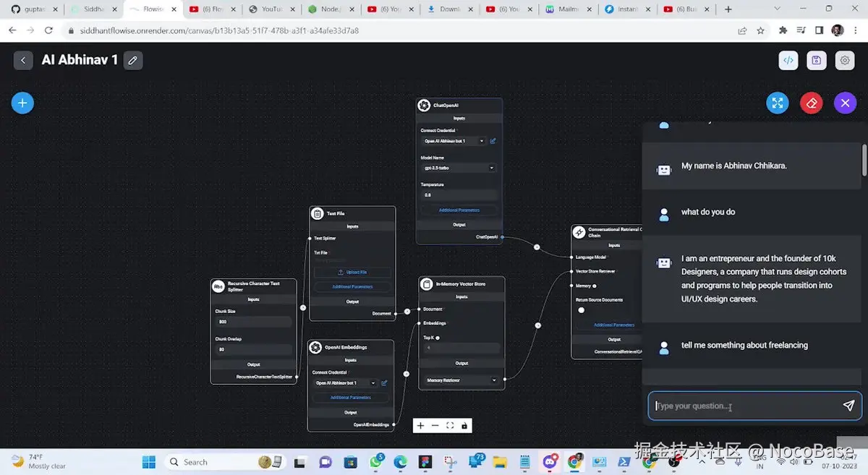This screenshot has width=868, height=475.
Task: Click the ChatOpenAI output connector handle
Action: [502, 236]
